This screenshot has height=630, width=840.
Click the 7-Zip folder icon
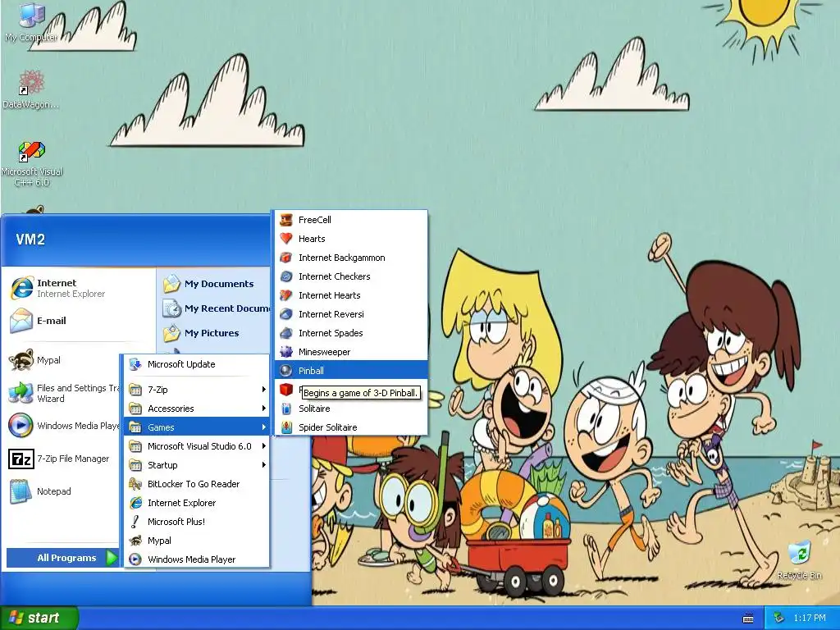click(136, 390)
